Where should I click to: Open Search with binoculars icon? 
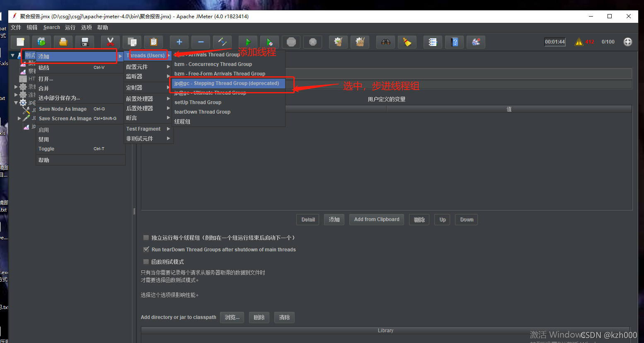click(x=386, y=42)
